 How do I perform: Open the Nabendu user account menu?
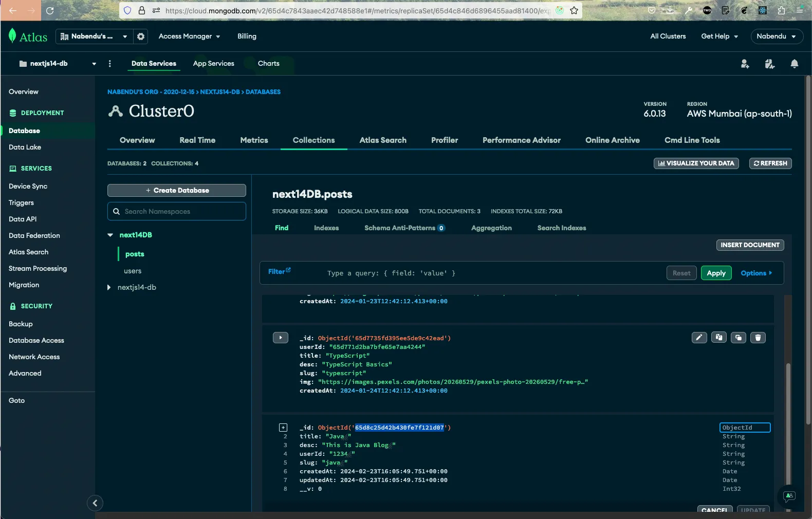point(777,36)
